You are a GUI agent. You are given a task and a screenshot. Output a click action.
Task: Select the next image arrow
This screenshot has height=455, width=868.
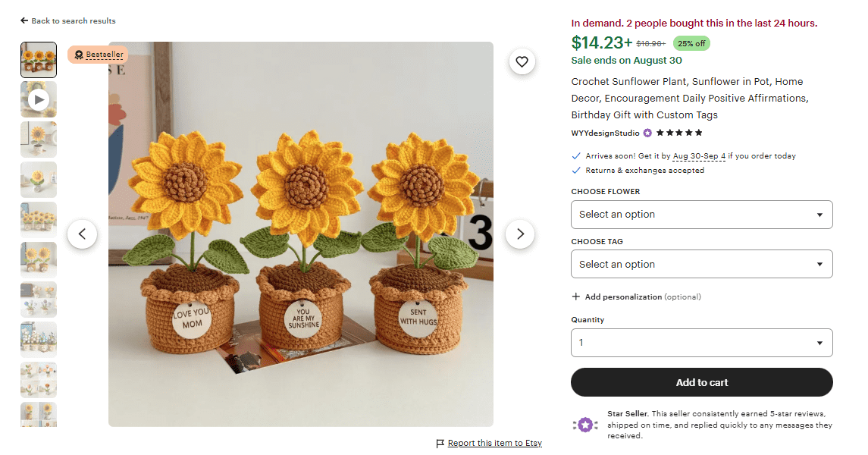coord(520,234)
